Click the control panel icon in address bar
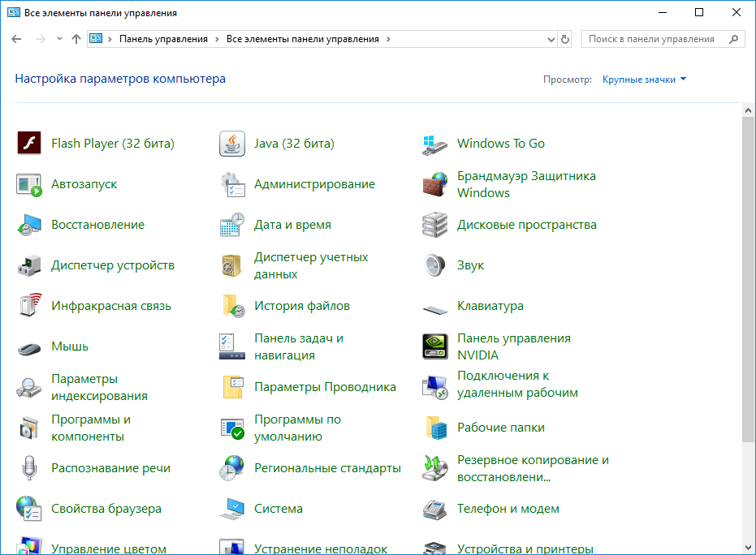Image resolution: width=756 pixels, height=555 pixels. click(x=96, y=39)
